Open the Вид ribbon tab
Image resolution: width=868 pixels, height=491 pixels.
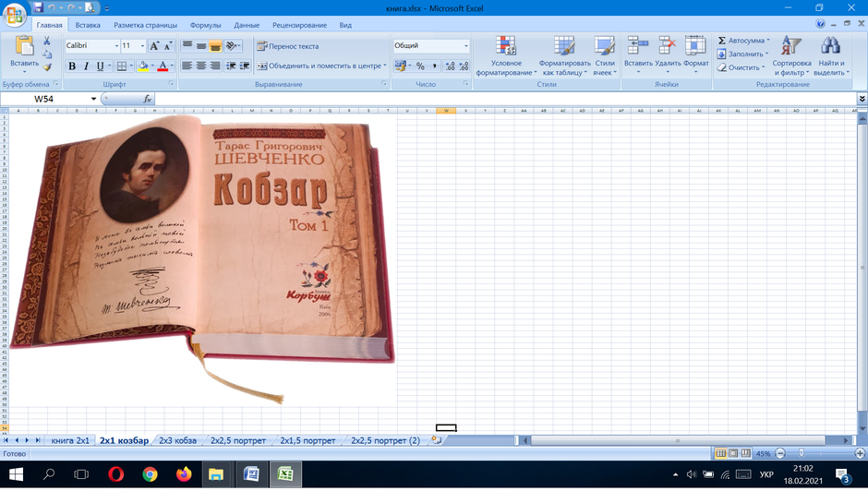pos(345,25)
